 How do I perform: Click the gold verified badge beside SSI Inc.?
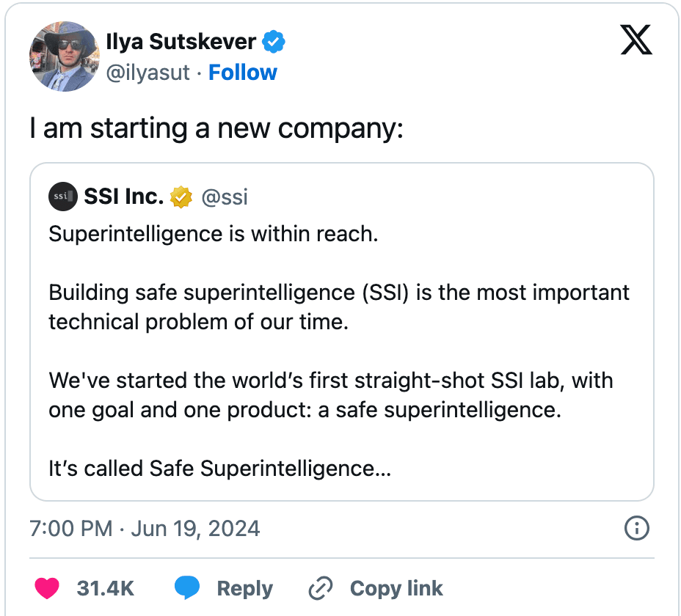point(181,197)
